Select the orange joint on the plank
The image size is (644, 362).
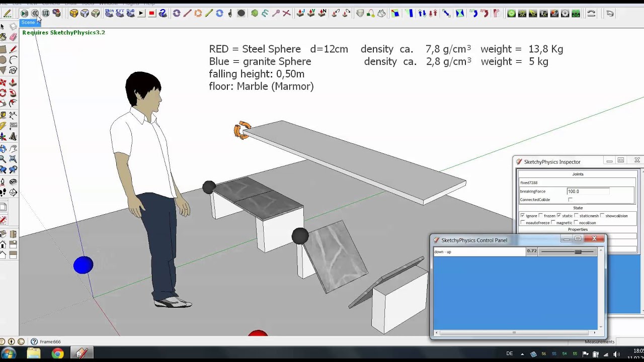click(242, 130)
